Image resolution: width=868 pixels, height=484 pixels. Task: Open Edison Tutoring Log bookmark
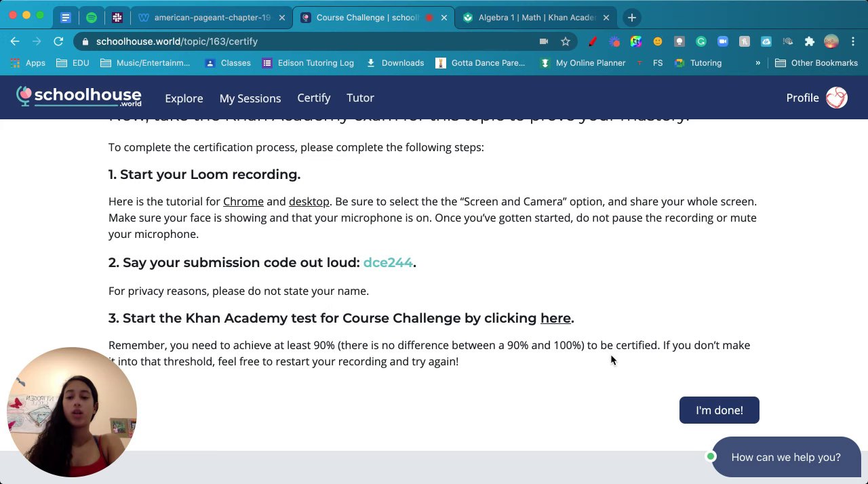click(x=308, y=63)
